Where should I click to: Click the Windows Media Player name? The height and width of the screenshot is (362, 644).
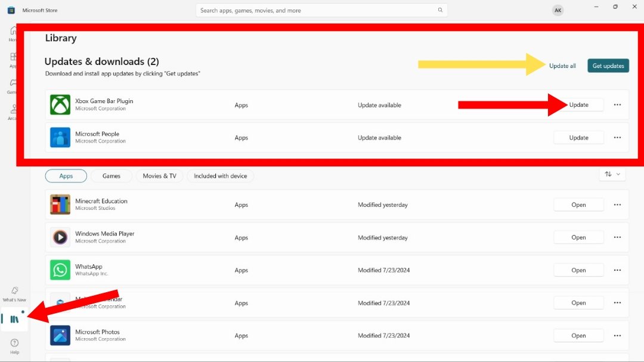click(105, 233)
